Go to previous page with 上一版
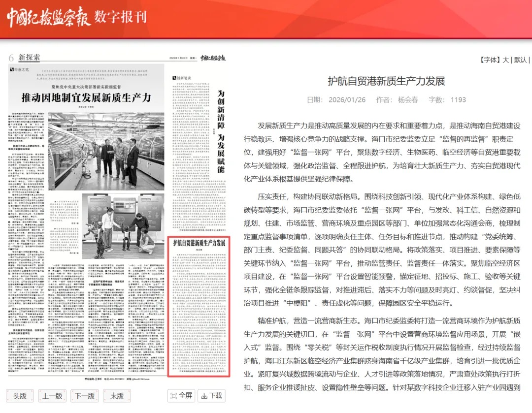The width and height of the screenshot is (532, 413). [x=52, y=396]
